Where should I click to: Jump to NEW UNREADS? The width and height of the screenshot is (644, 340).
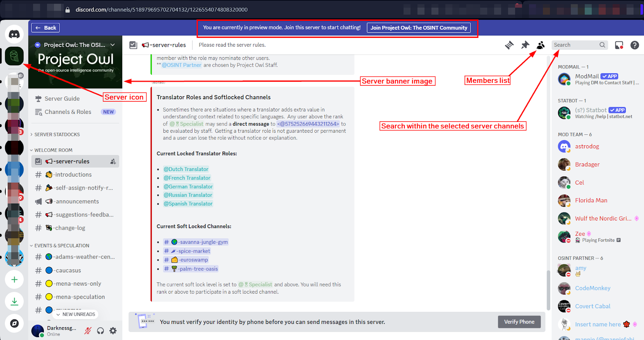tap(76, 314)
